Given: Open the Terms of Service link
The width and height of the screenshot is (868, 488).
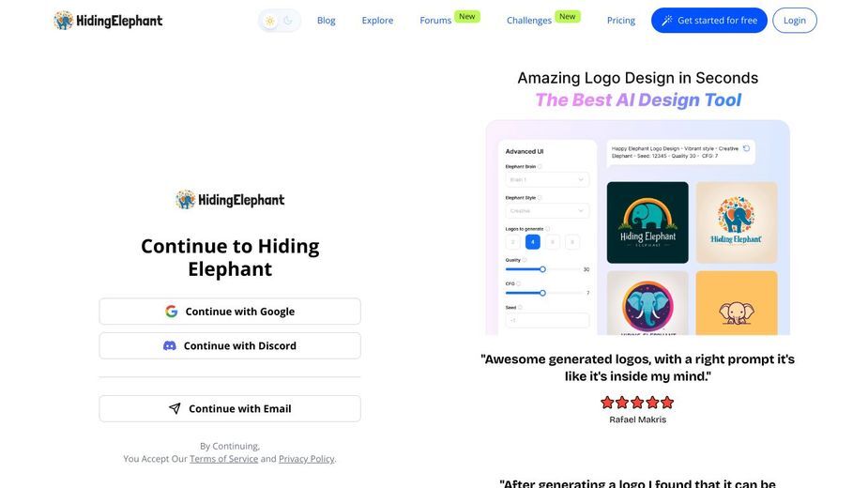Looking at the screenshot, I should click(223, 459).
